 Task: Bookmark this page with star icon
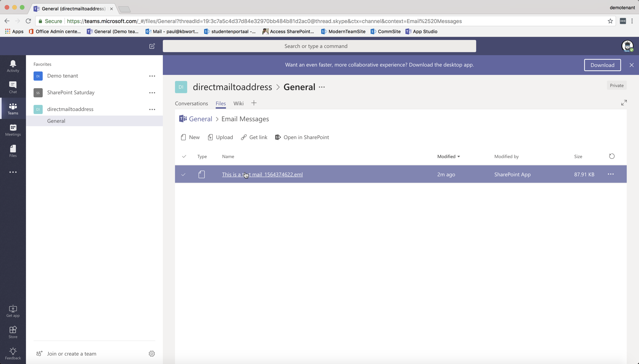coord(610,21)
